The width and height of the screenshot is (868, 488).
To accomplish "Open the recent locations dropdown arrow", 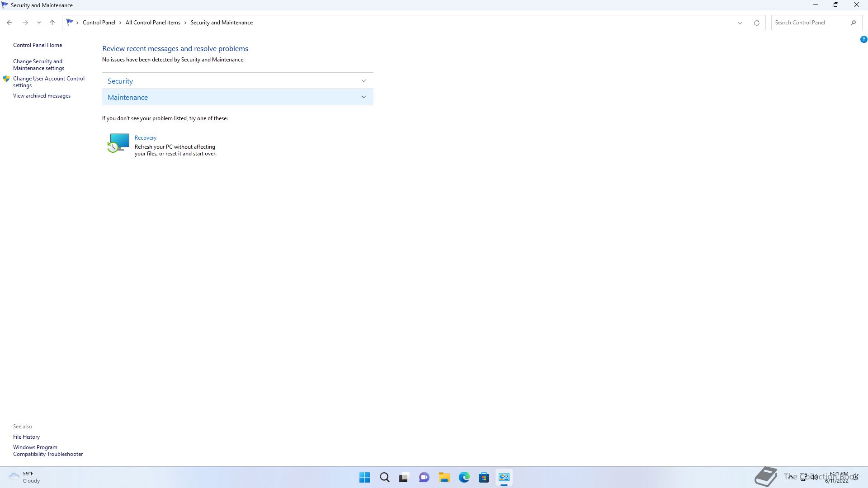I will click(x=39, y=23).
